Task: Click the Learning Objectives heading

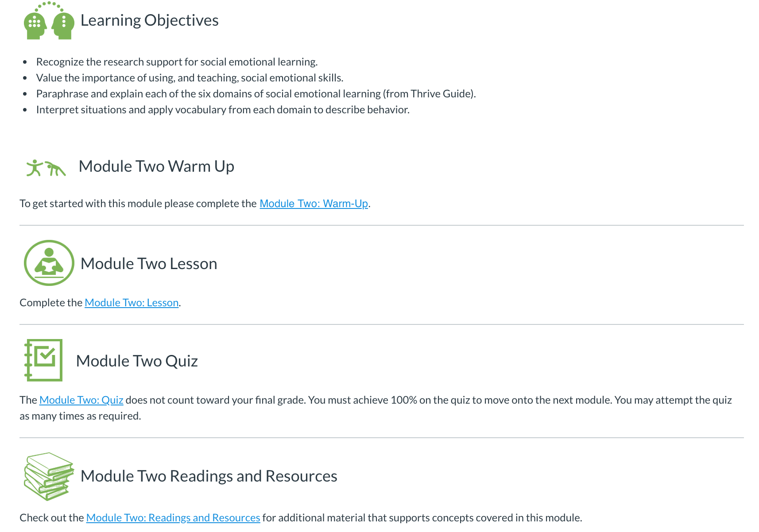Action: point(149,20)
